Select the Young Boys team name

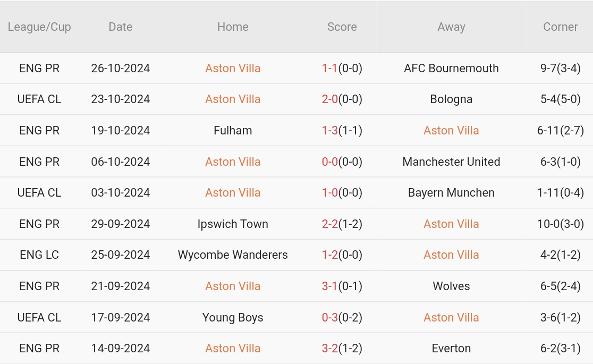(233, 318)
